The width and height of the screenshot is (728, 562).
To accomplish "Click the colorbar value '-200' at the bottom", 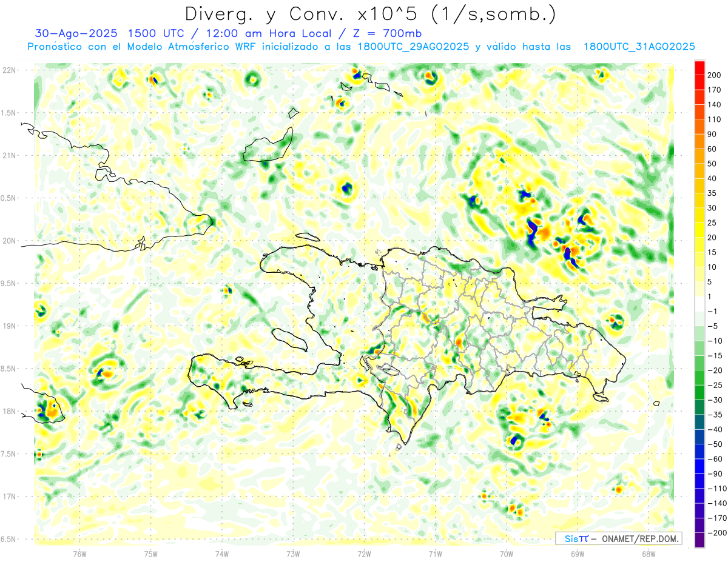I will [717, 533].
